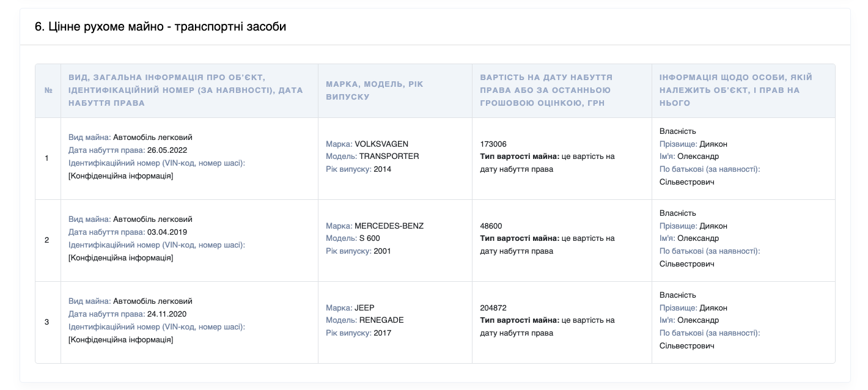Select row number 1 cell

[x=48, y=158]
